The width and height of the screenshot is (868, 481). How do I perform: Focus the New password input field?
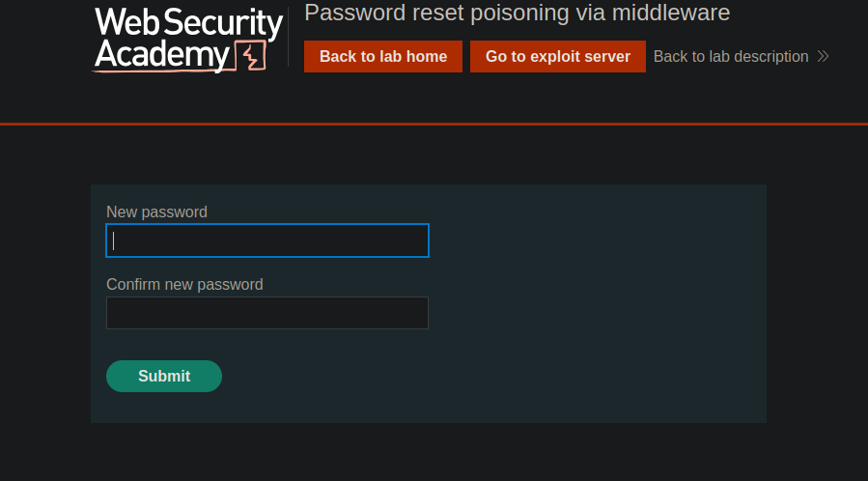click(x=267, y=240)
